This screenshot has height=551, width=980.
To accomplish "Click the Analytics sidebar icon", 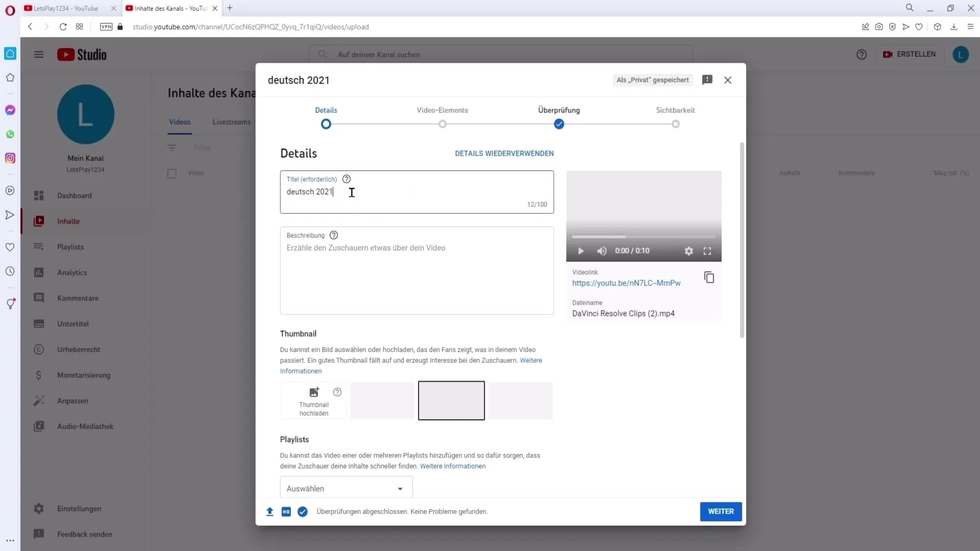I will click(x=38, y=272).
